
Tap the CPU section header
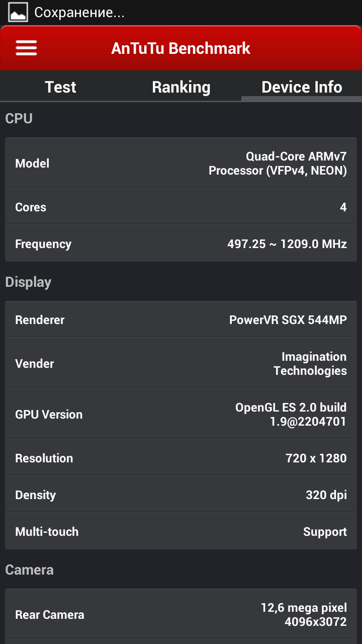[x=19, y=118]
